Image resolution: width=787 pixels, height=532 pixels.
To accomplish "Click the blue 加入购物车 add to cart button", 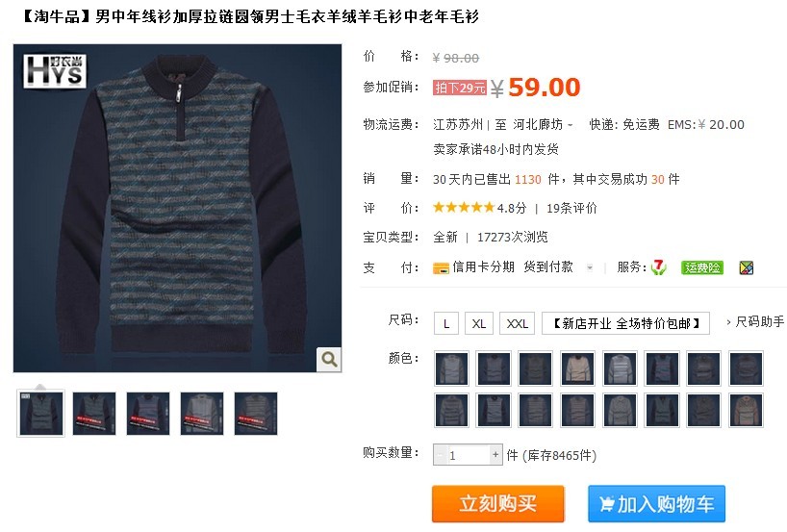I will tap(656, 503).
